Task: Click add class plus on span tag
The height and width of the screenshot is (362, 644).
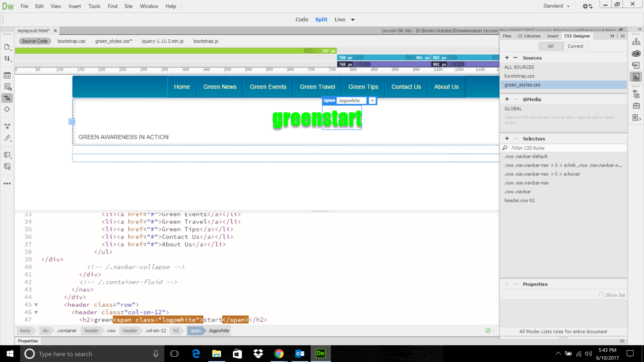Action: tap(372, 100)
